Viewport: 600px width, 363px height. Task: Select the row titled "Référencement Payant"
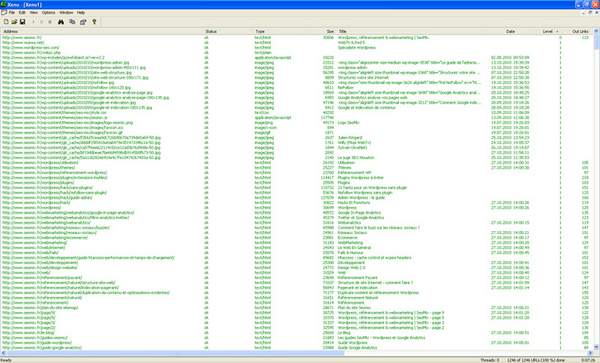pos(297,278)
